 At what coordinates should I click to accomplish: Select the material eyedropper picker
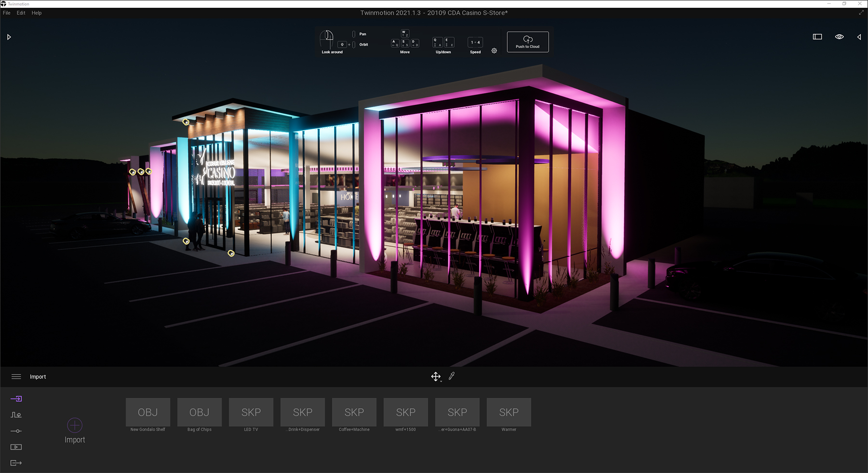pos(452,376)
